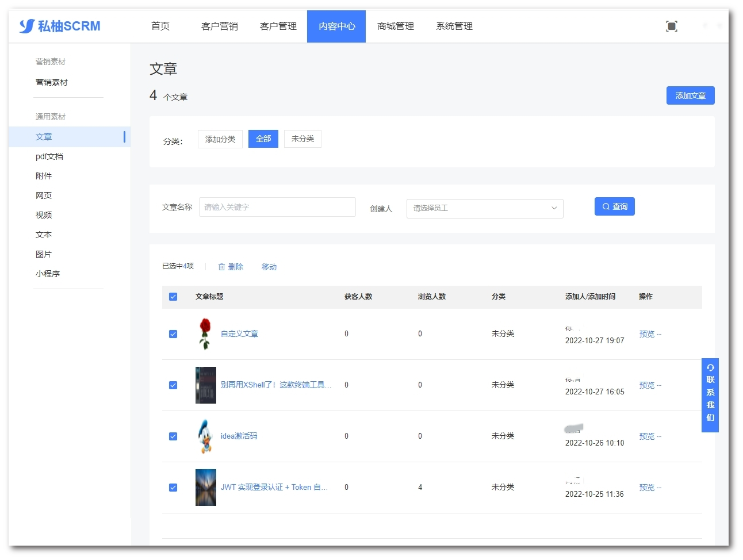
Task: Toggle fullscreen with the top-right icon
Action: pyautogui.click(x=671, y=26)
